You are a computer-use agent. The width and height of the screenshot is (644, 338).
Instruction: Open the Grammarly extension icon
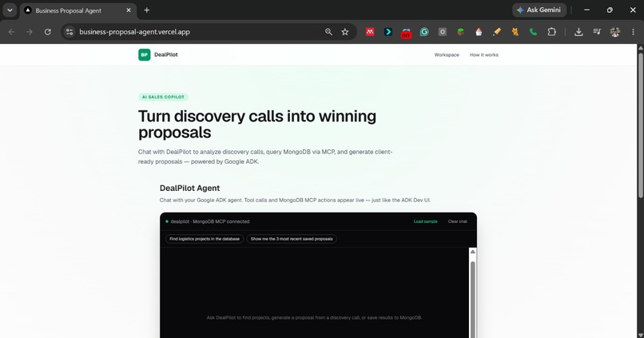click(x=424, y=32)
